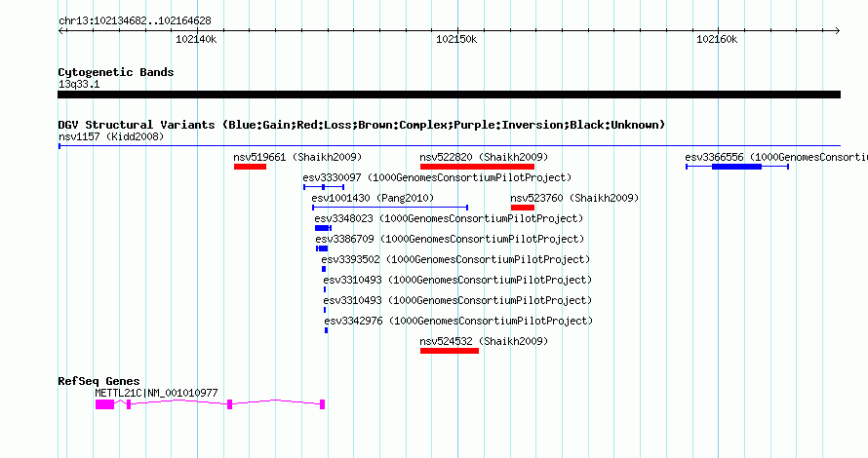Click the ruler's right arrowhead
Viewport: 868px width, 458px height.
click(837, 31)
